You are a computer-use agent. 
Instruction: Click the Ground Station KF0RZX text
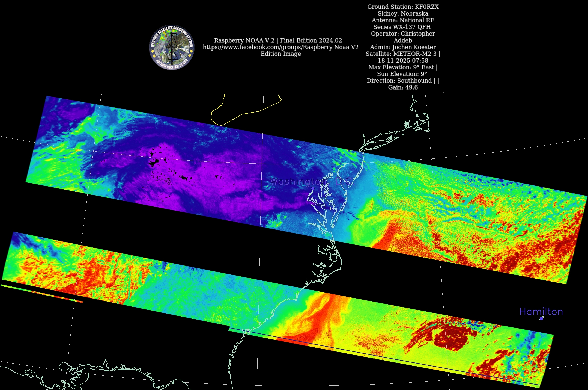(x=403, y=7)
